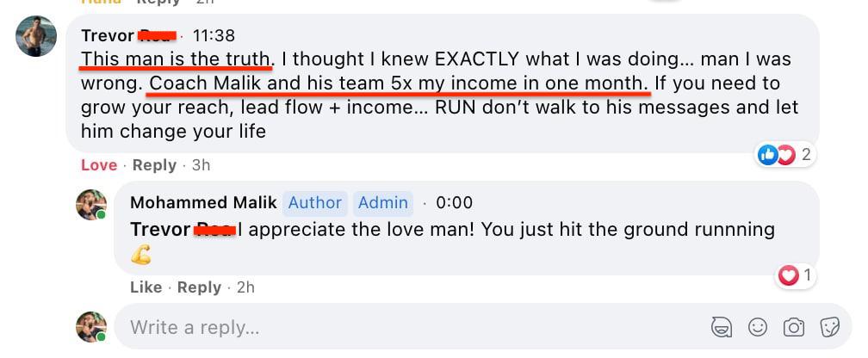Open Trevor's profile picture
The image size is (868, 358).
point(36,36)
